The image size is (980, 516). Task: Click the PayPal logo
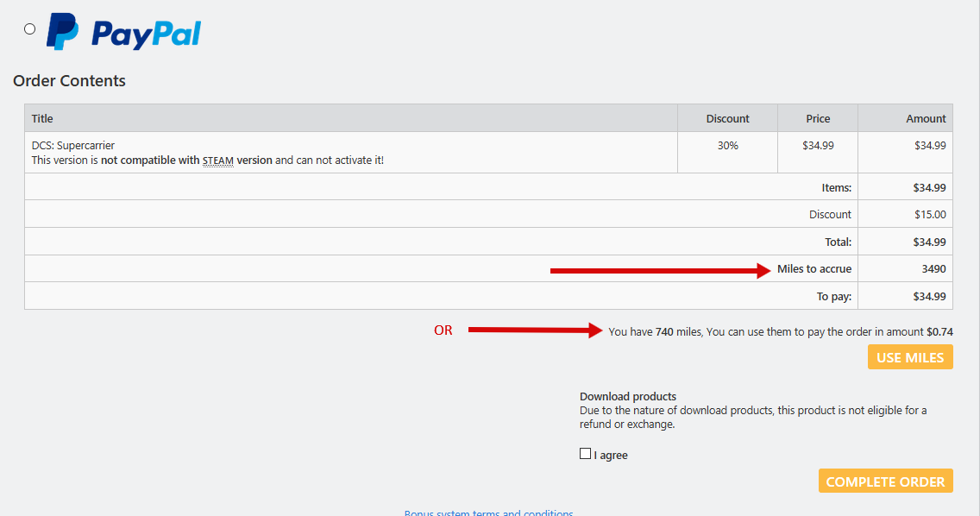point(123,32)
